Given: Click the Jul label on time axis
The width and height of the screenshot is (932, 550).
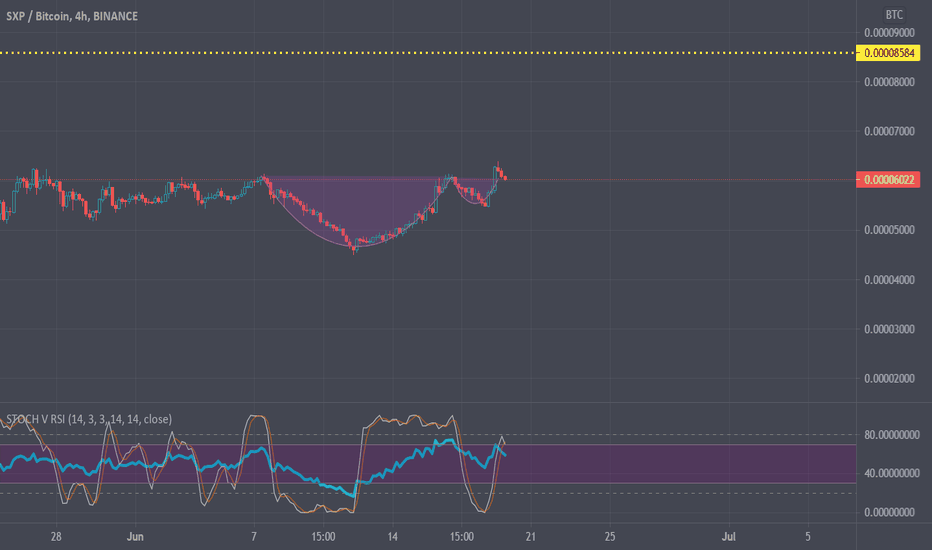Looking at the screenshot, I should [x=729, y=537].
